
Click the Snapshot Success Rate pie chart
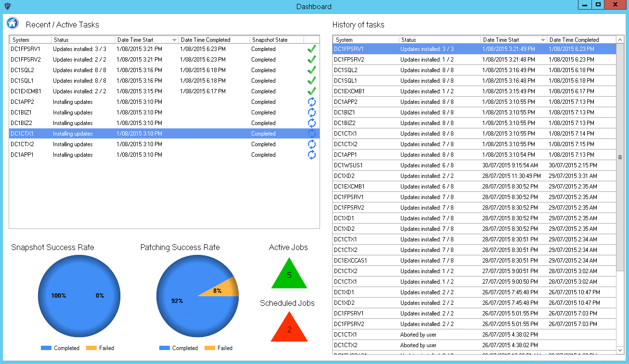pos(79,296)
